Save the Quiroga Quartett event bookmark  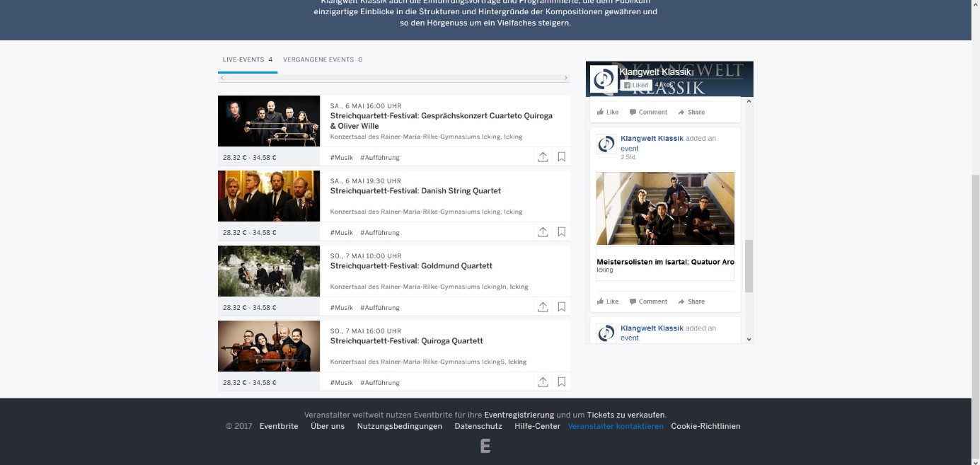[561, 382]
